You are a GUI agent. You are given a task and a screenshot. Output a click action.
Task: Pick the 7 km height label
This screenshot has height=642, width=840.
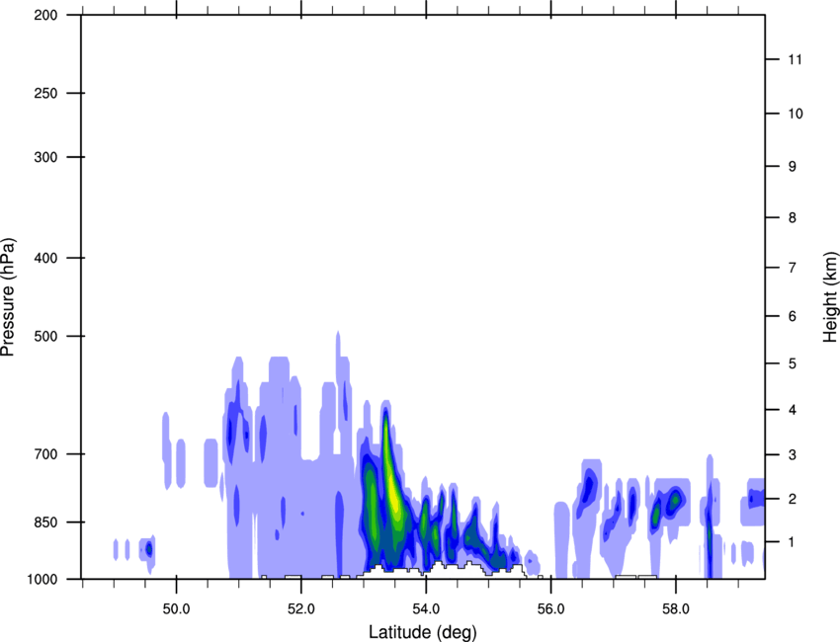[793, 268]
